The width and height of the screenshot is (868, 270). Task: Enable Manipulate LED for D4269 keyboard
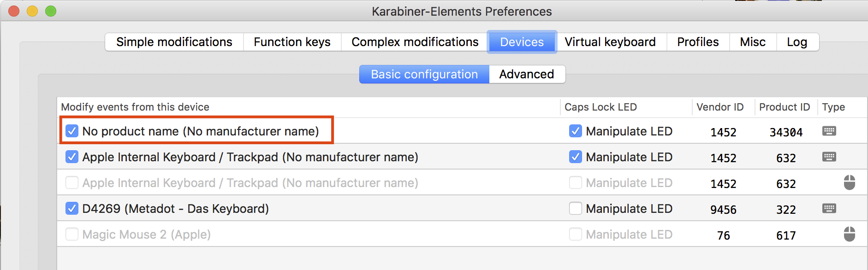click(575, 209)
